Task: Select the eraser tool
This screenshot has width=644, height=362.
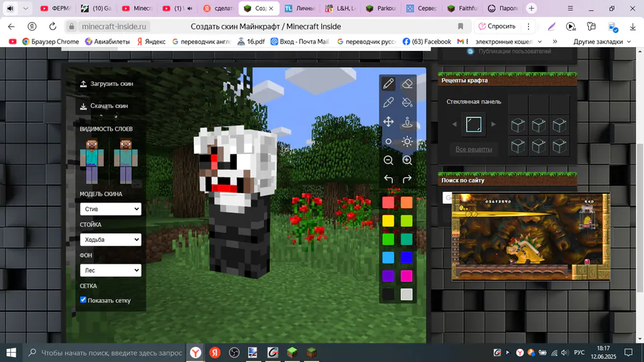Action: click(x=407, y=84)
